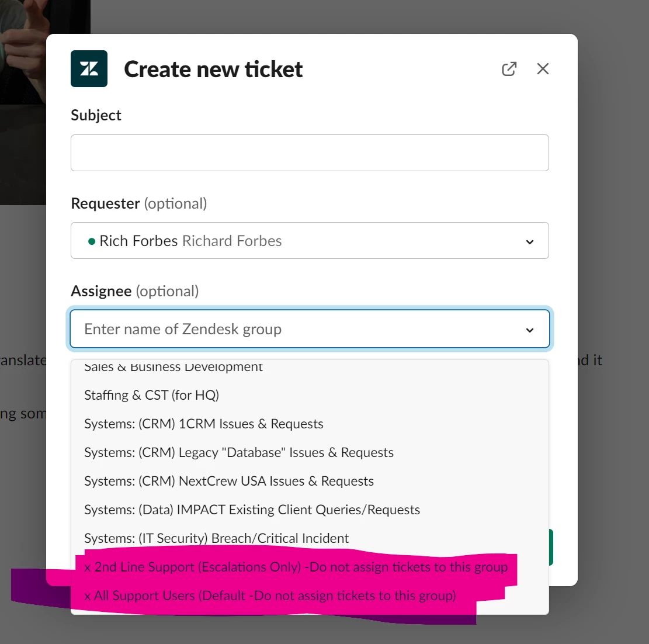649x644 pixels.
Task: Toggle Assignee dropdown chevron arrow
Action: point(529,330)
